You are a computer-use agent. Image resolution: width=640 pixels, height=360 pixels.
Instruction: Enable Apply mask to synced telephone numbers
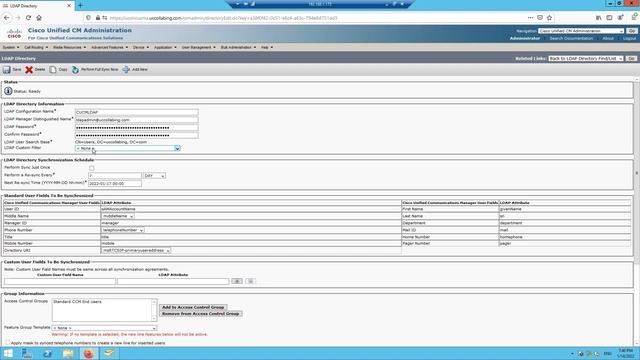coord(7,342)
